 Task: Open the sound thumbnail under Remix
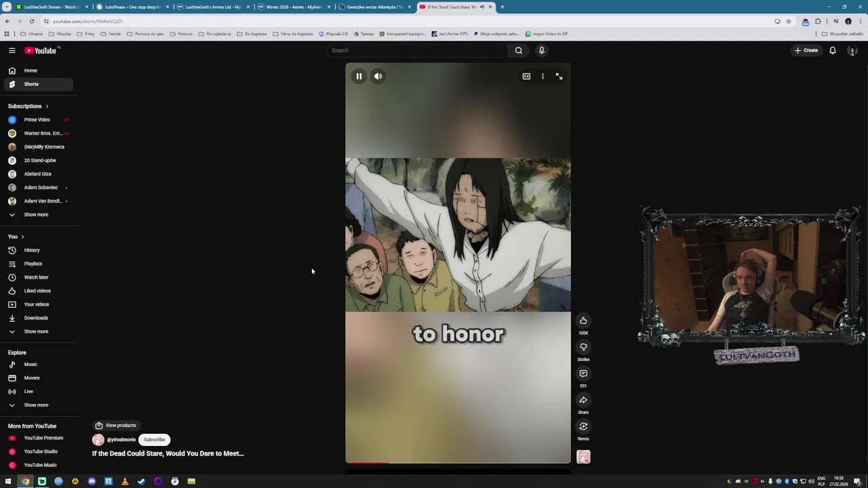pos(583,457)
